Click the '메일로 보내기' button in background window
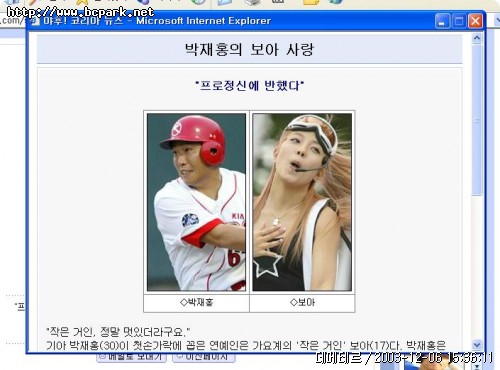The height and width of the screenshot is (370, 500). (132, 357)
